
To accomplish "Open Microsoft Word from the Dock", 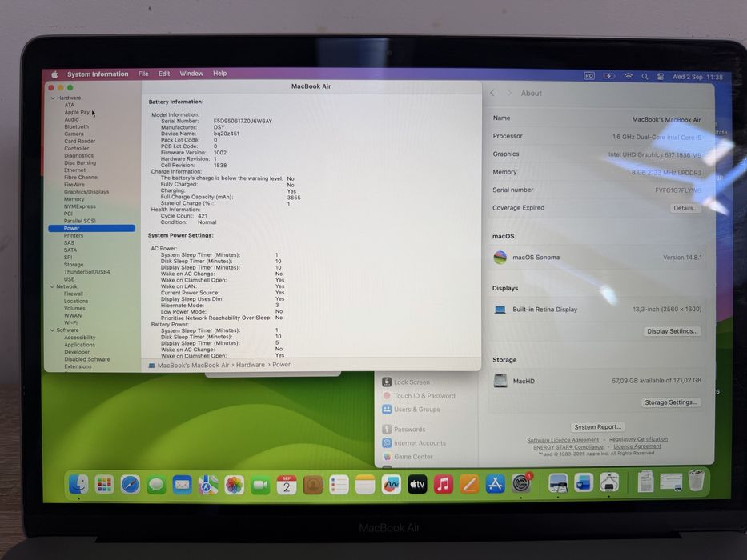I will pyautogui.click(x=584, y=484).
